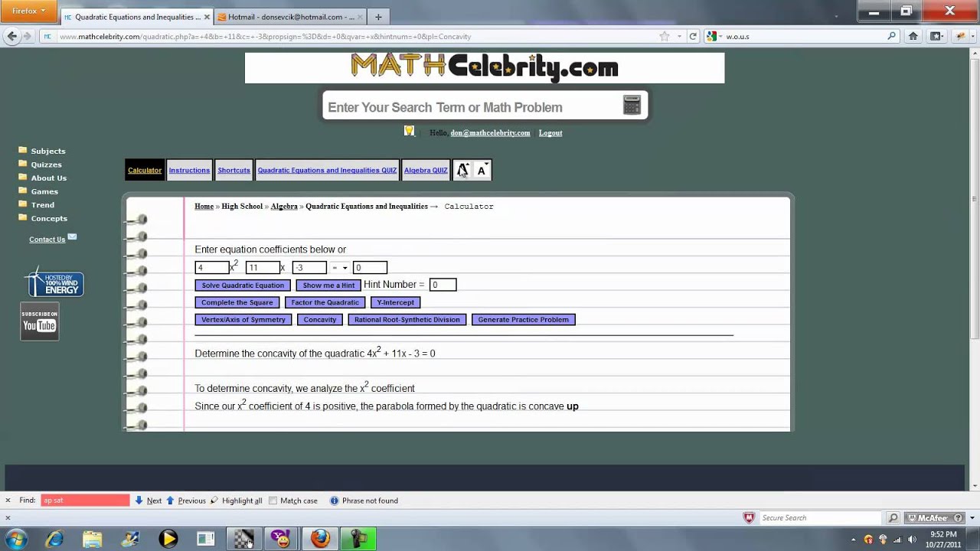Click the Algebra breadcrumb link
Viewport: 980px width, 551px height.
click(284, 206)
